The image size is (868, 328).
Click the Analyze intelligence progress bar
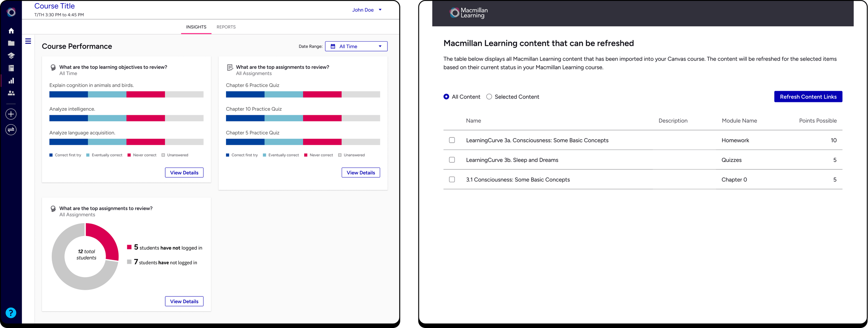126,118
